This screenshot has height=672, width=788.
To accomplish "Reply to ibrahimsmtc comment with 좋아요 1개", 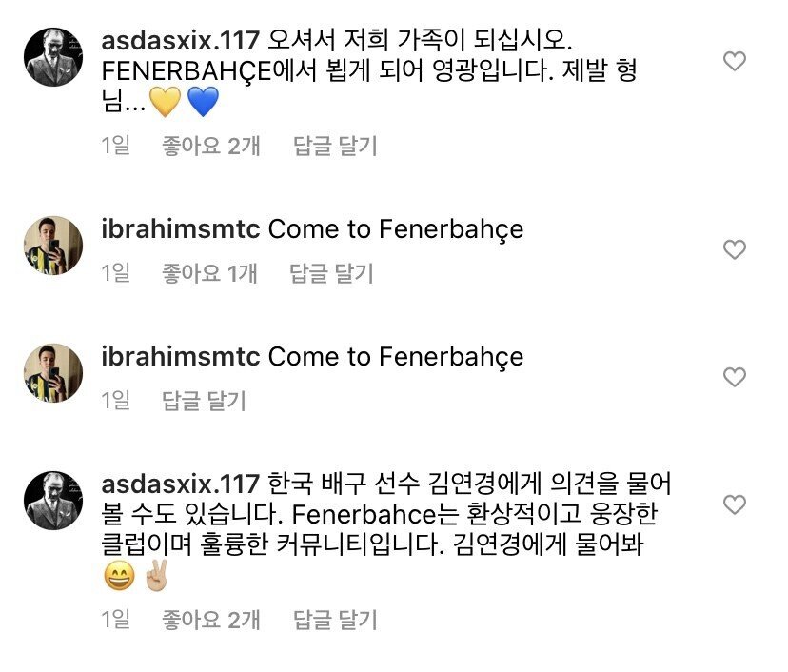I will (x=329, y=273).
